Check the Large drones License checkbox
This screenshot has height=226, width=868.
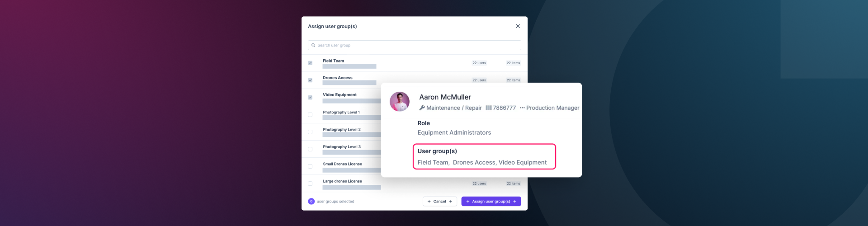tap(310, 184)
